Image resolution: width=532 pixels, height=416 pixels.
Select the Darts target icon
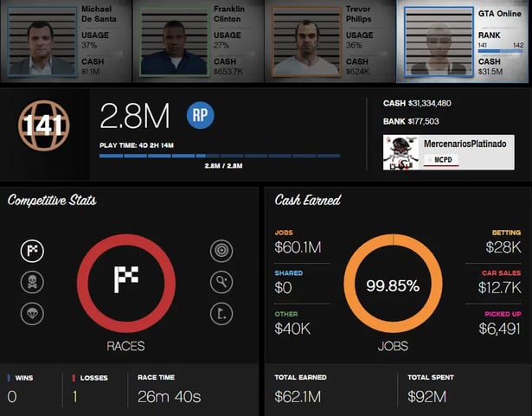point(221,252)
